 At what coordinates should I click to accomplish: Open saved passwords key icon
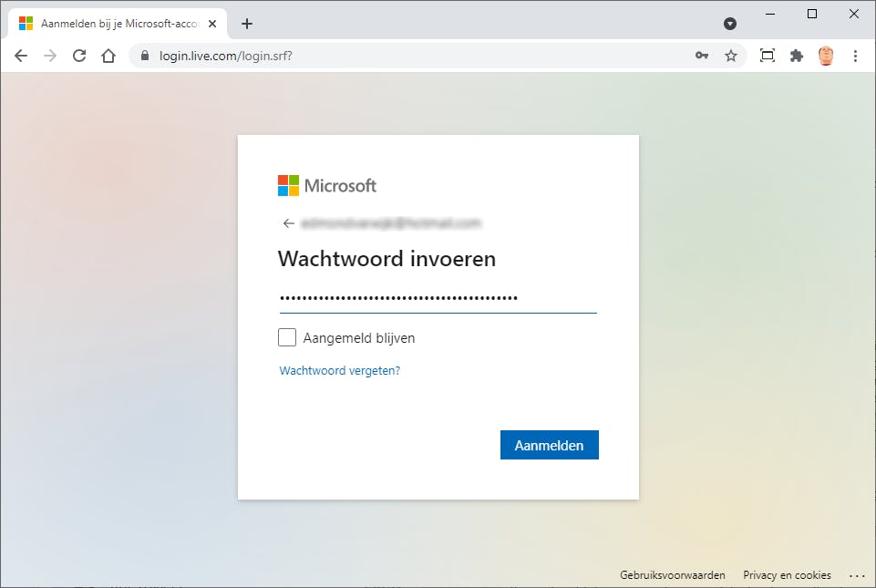(702, 56)
